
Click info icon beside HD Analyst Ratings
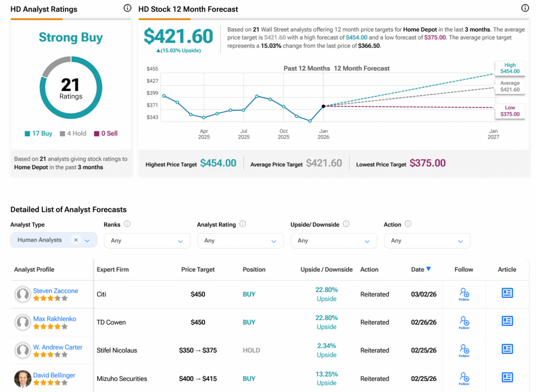127,8
